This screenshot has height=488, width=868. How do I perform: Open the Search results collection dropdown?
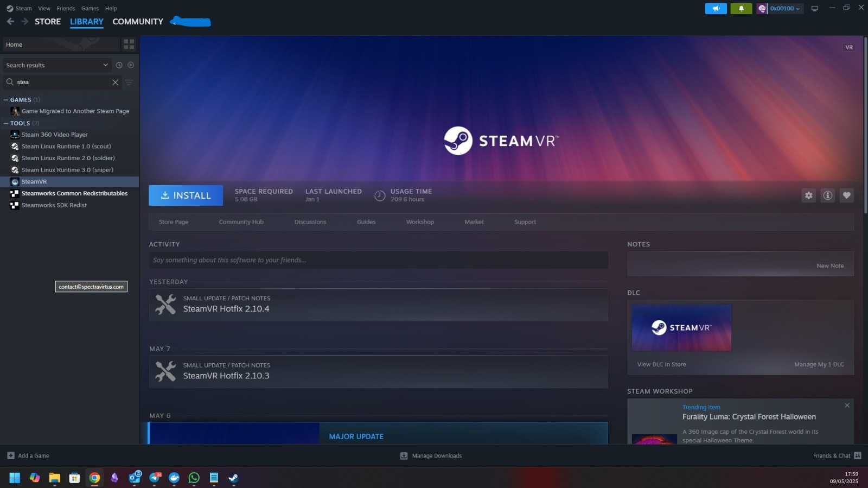[x=57, y=65]
